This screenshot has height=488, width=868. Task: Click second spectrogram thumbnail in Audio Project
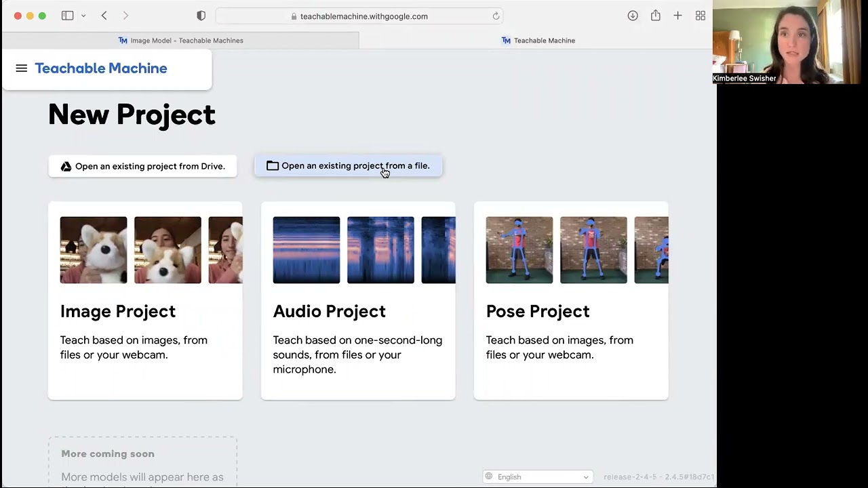380,250
